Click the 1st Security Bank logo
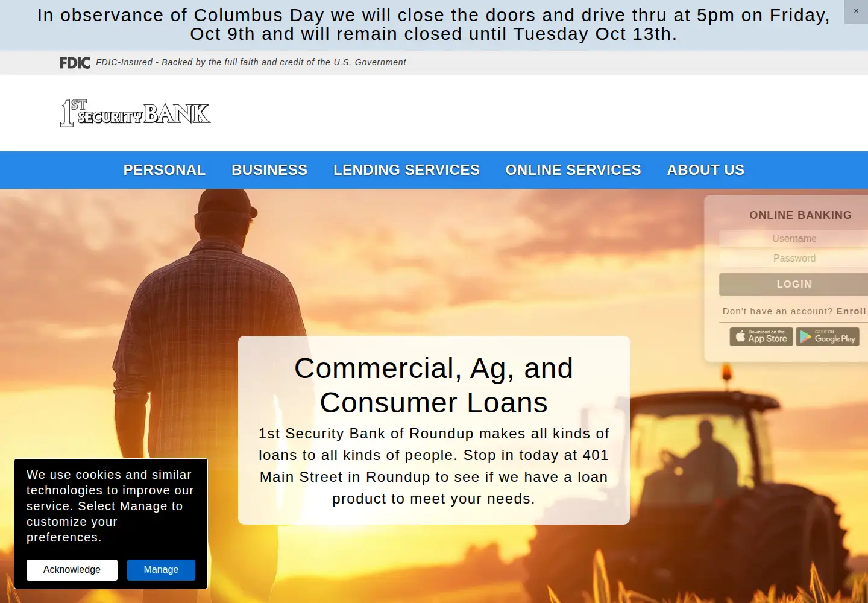The image size is (868, 603). 136,113
